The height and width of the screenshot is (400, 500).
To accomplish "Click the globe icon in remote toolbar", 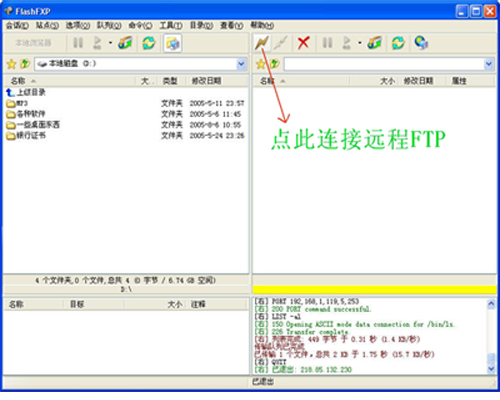I will tap(421, 43).
